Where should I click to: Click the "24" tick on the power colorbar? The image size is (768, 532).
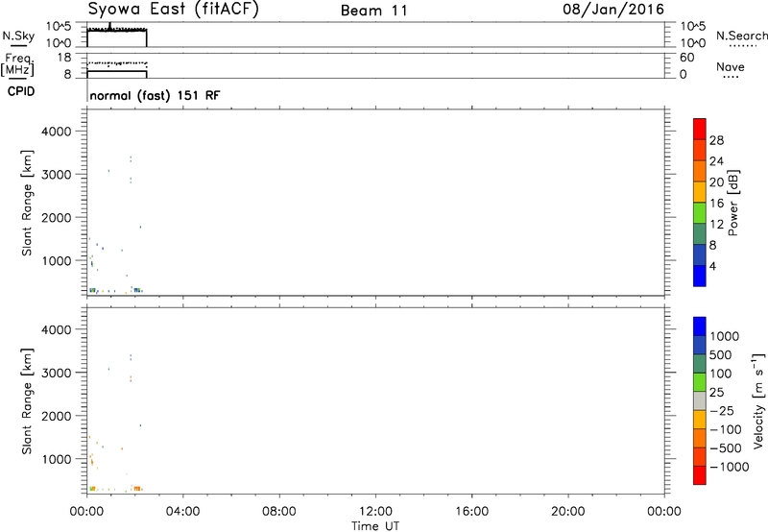pyautogui.click(x=716, y=161)
